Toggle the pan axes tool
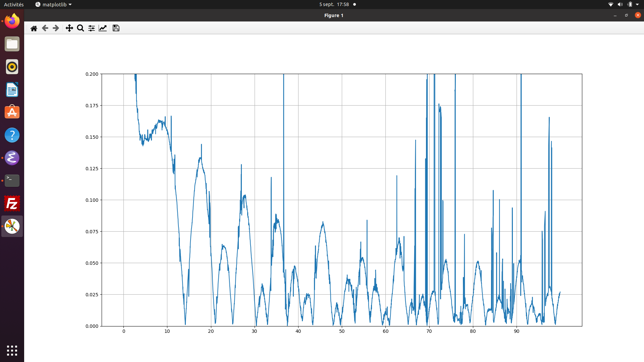 pyautogui.click(x=69, y=28)
